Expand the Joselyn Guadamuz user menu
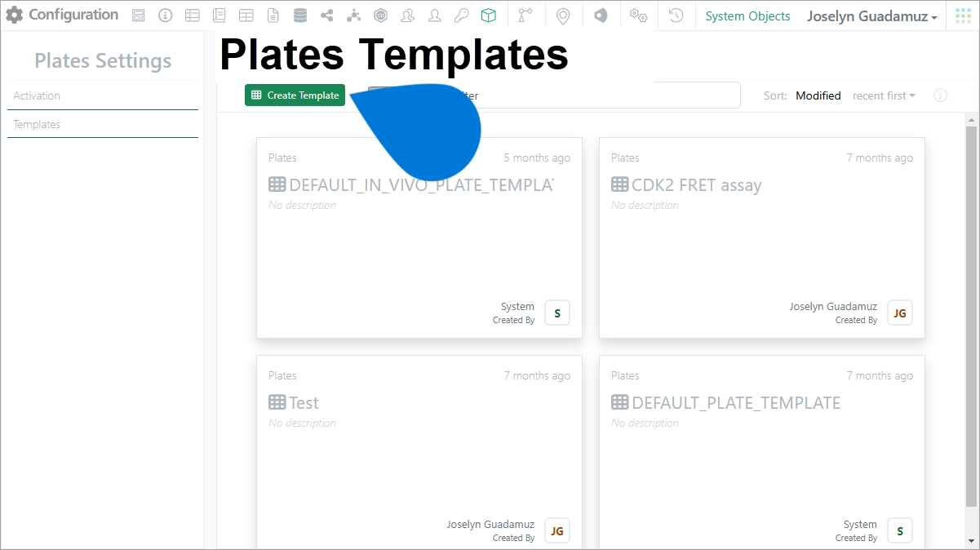The width and height of the screenshot is (980, 550). click(871, 16)
